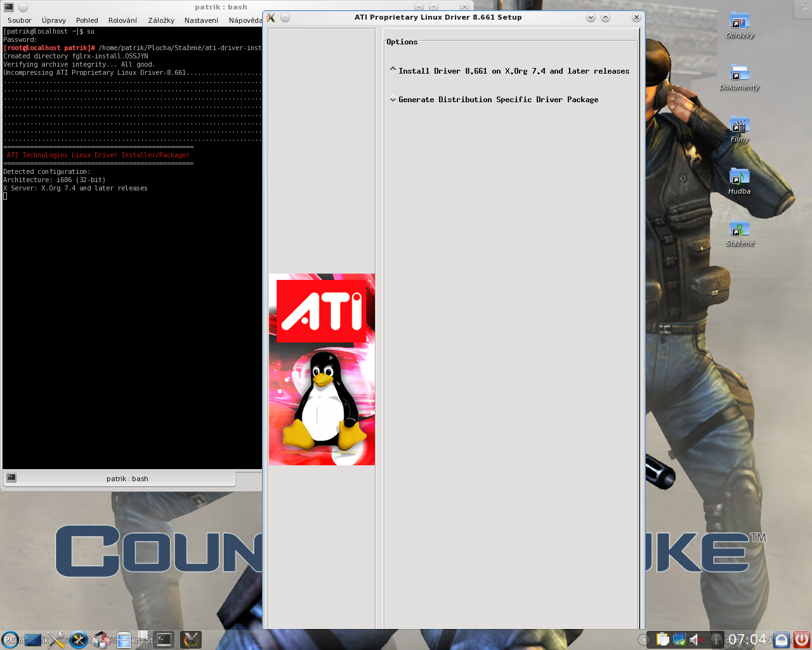Click the network monitor tray icon
Screen dimensions: 812x650
pyautogui.click(x=679, y=640)
